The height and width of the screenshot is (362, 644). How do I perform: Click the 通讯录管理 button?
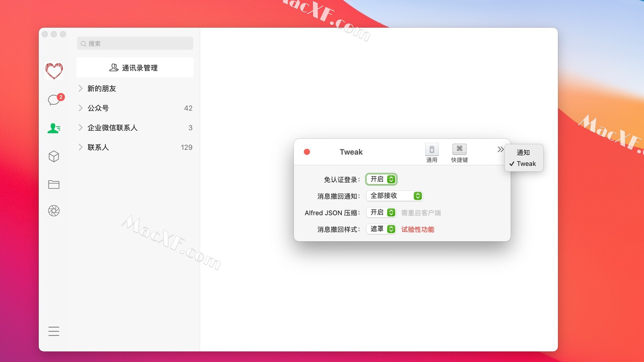[135, 68]
